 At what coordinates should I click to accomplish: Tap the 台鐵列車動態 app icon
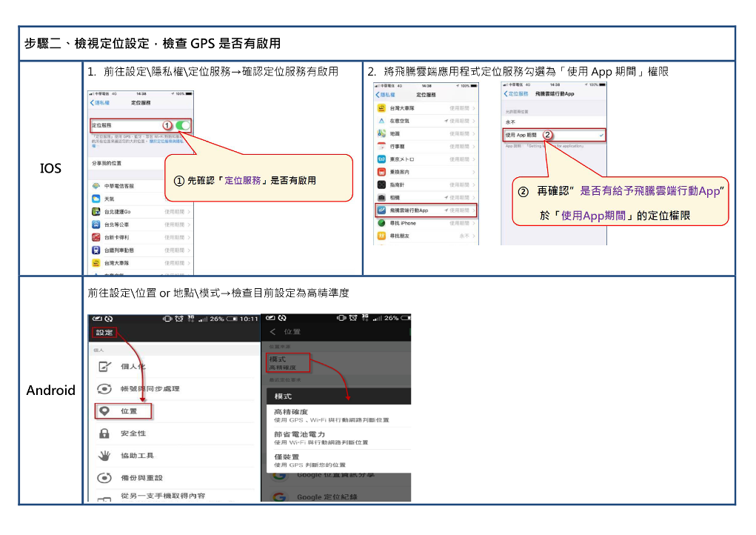[96, 250]
